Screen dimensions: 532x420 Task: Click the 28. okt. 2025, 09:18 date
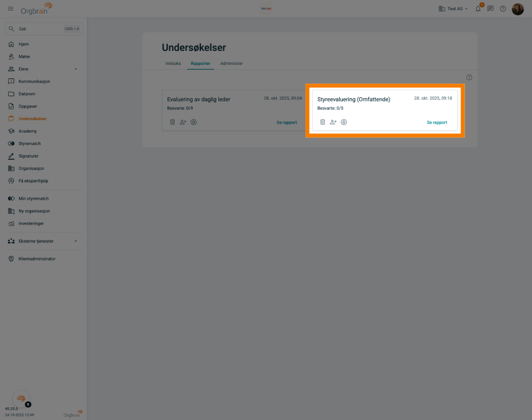click(x=433, y=98)
